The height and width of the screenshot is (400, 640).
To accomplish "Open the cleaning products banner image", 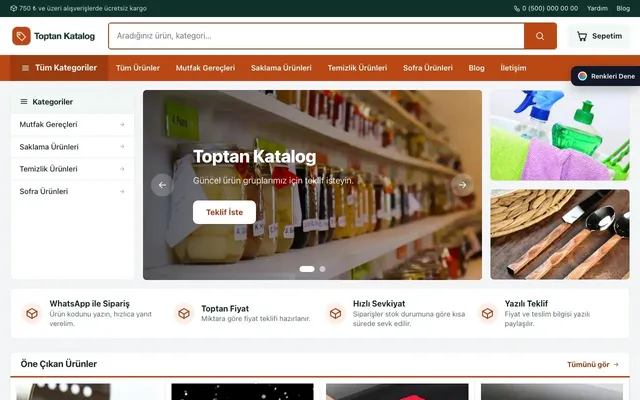I will 560,135.
